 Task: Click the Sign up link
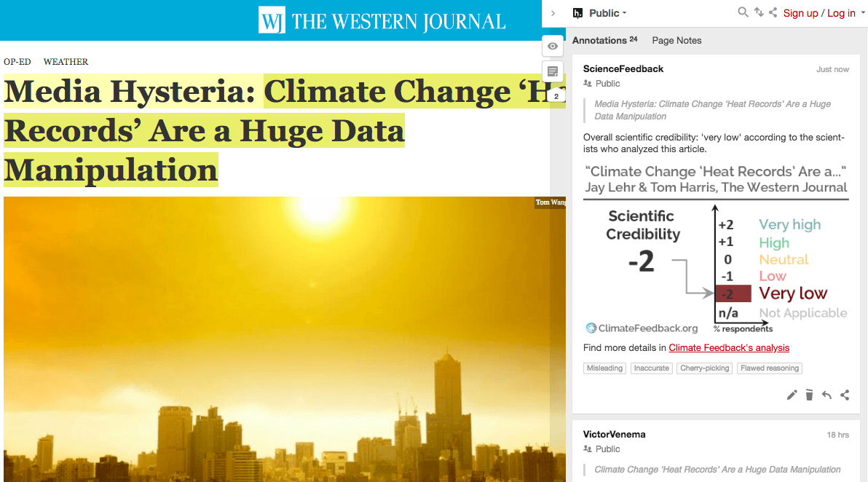(800, 13)
